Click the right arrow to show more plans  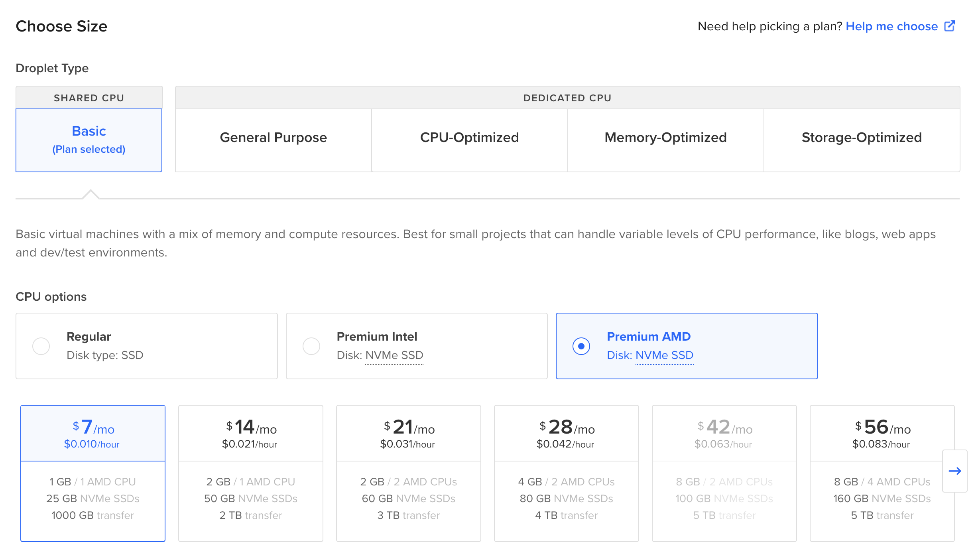coord(954,471)
